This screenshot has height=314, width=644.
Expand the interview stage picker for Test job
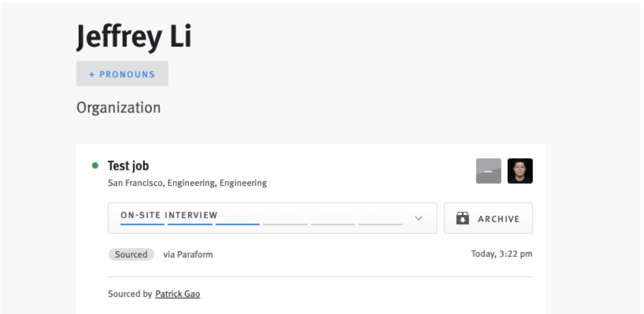pos(272,215)
